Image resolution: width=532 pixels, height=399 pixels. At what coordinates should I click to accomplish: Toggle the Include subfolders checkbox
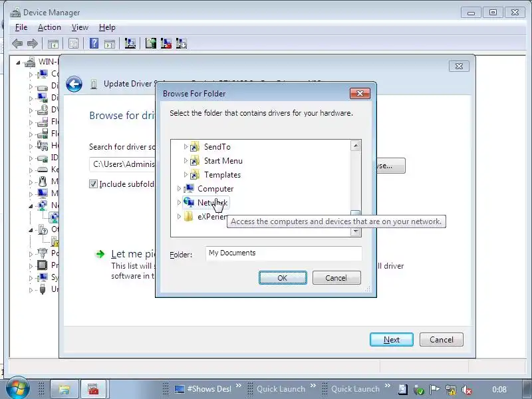click(x=93, y=184)
